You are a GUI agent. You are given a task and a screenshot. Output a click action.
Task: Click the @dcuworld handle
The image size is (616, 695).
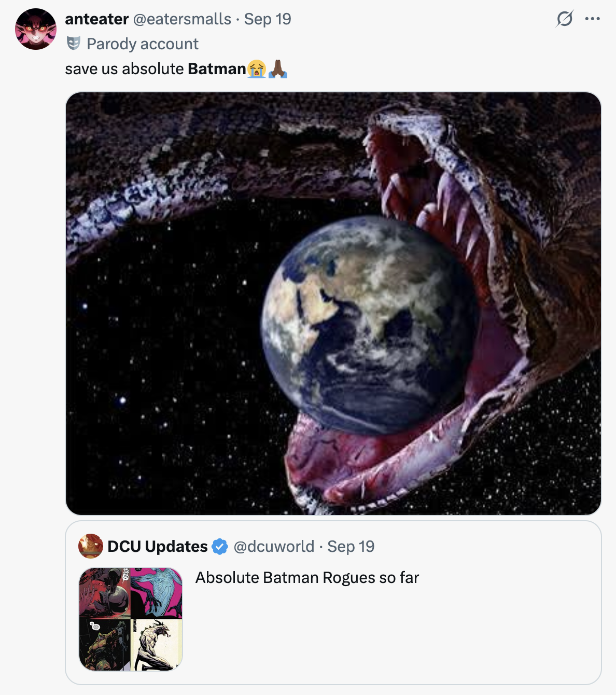[x=274, y=547]
